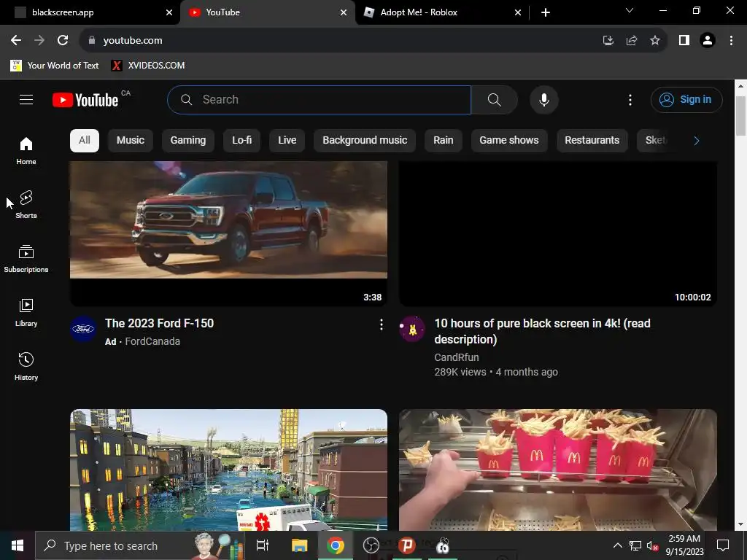Open Shorts from the sidebar
The image size is (747, 560).
click(26, 205)
